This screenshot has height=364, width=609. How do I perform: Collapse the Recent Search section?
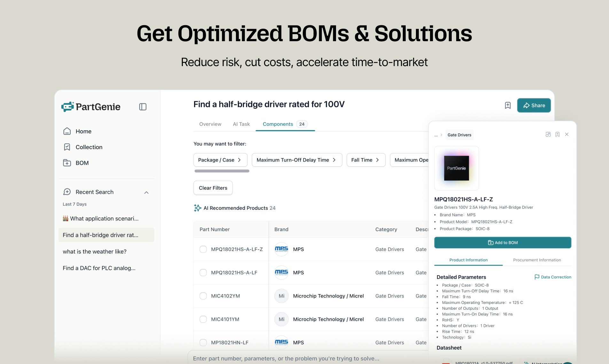[x=146, y=192]
